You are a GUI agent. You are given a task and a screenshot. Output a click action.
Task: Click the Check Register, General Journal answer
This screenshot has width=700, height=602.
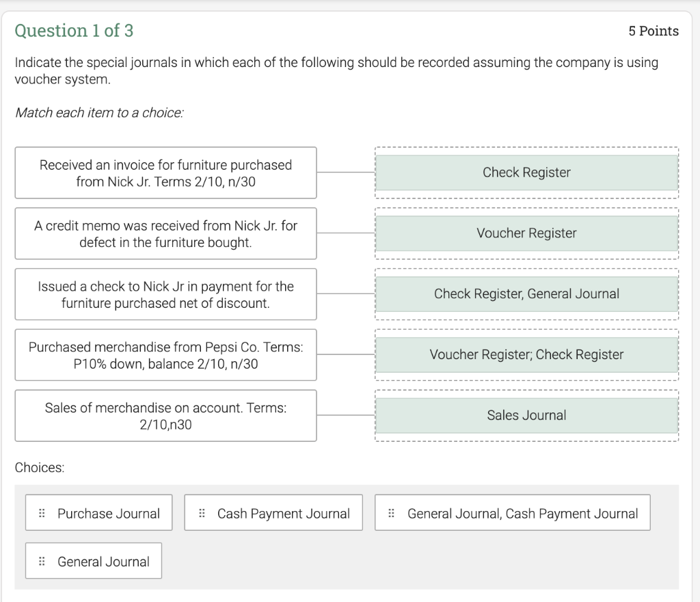527,294
